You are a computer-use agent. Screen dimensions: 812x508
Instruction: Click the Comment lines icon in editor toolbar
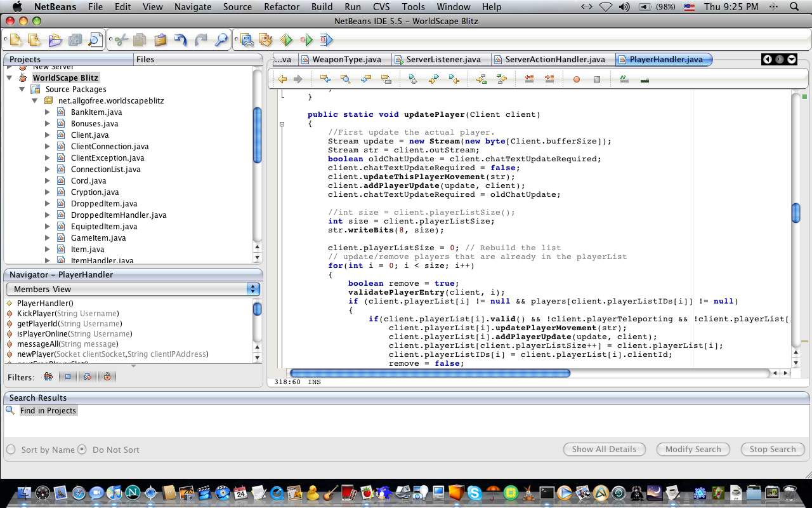pos(624,79)
